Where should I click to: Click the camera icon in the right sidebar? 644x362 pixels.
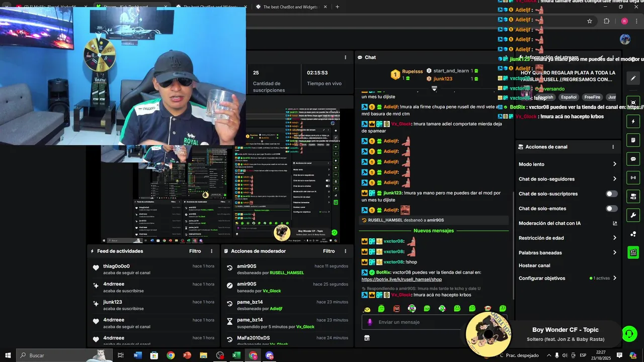(633, 196)
